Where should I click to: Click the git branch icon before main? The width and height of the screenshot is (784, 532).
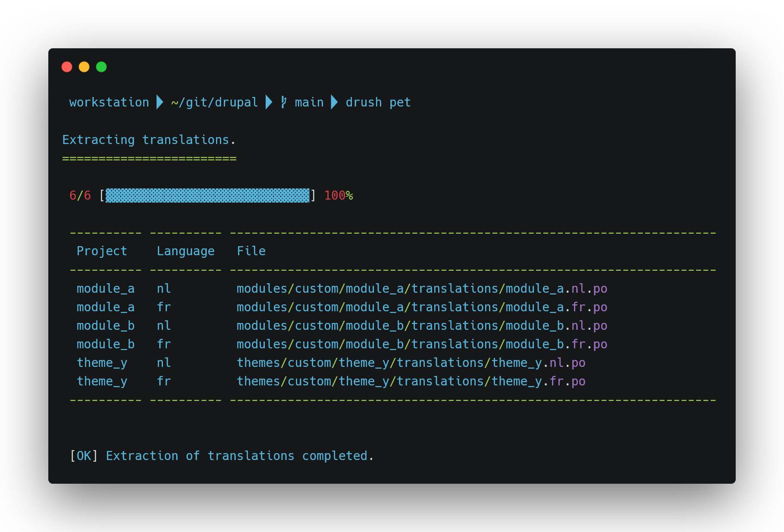(x=283, y=102)
